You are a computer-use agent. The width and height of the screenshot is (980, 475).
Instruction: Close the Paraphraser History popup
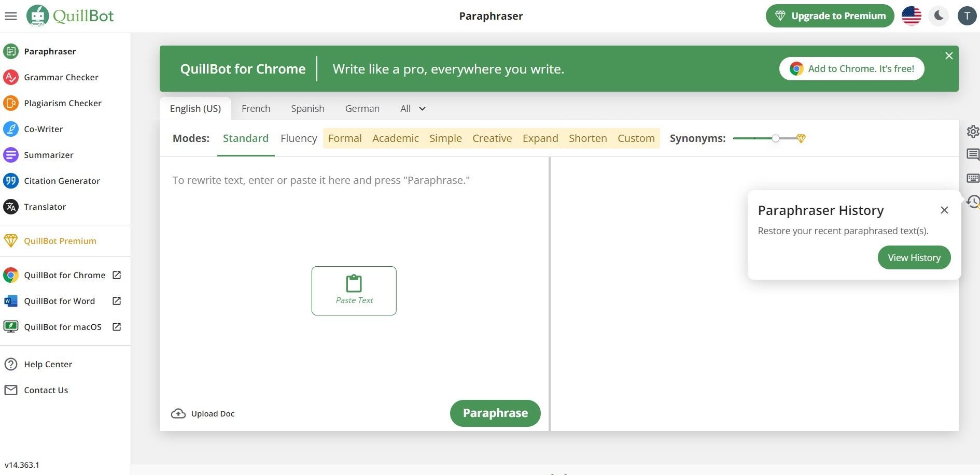[x=944, y=210]
